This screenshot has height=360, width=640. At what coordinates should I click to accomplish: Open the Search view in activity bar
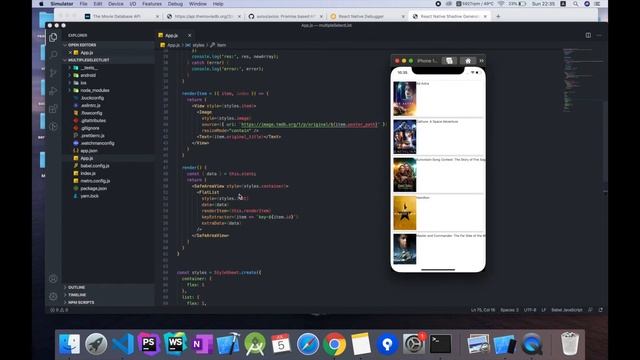[x=53, y=54]
